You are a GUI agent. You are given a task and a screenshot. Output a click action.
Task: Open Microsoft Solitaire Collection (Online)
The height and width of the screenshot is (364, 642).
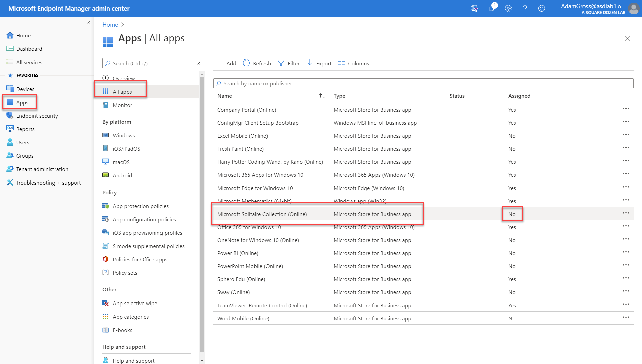pyautogui.click(x=262, y=214)
